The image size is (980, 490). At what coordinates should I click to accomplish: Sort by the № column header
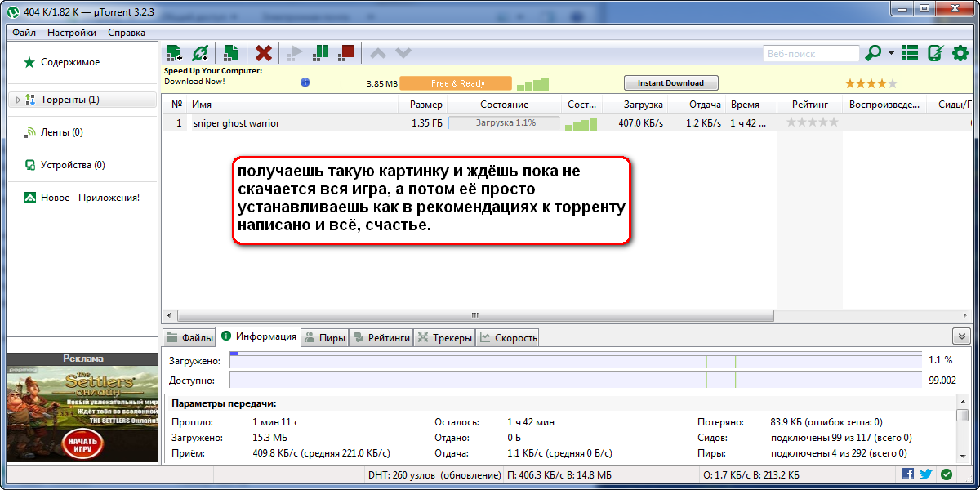point(176,105)
